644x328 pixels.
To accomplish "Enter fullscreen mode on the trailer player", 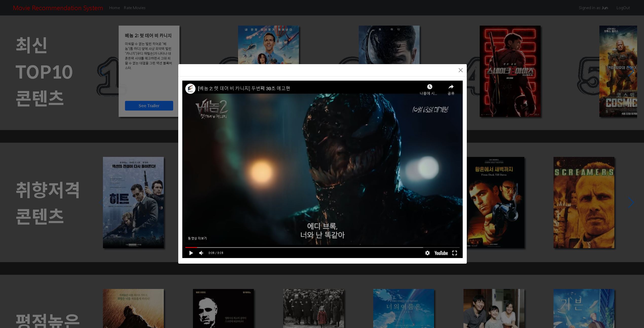I will click(455, 253).
